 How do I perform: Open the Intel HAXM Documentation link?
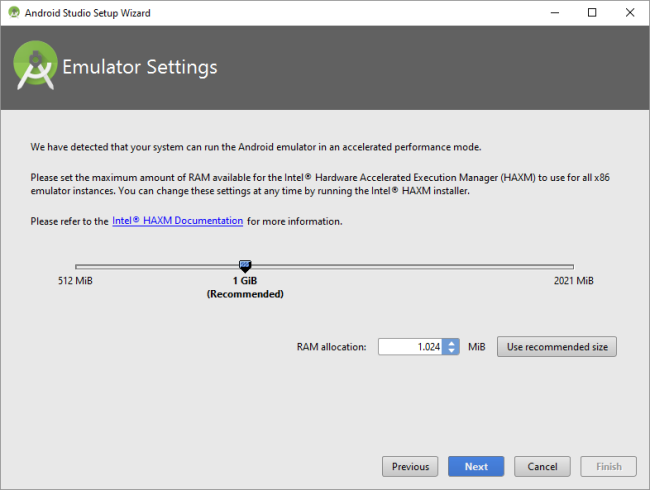click(x=177, y=221)
